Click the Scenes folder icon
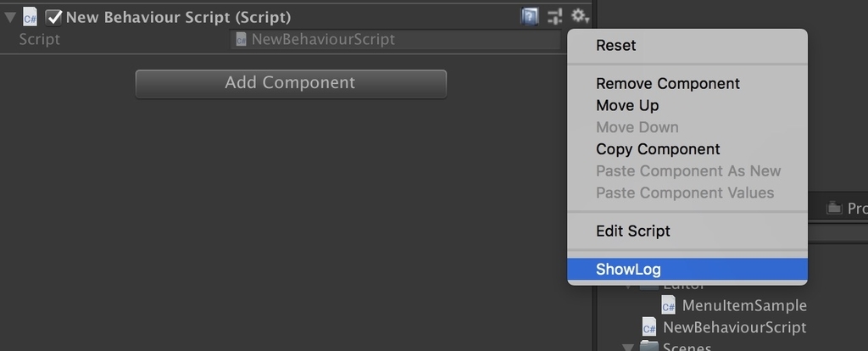 (649, 347)
